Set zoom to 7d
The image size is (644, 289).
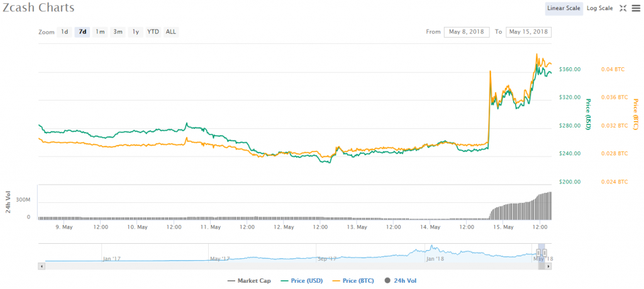[82, 31]
